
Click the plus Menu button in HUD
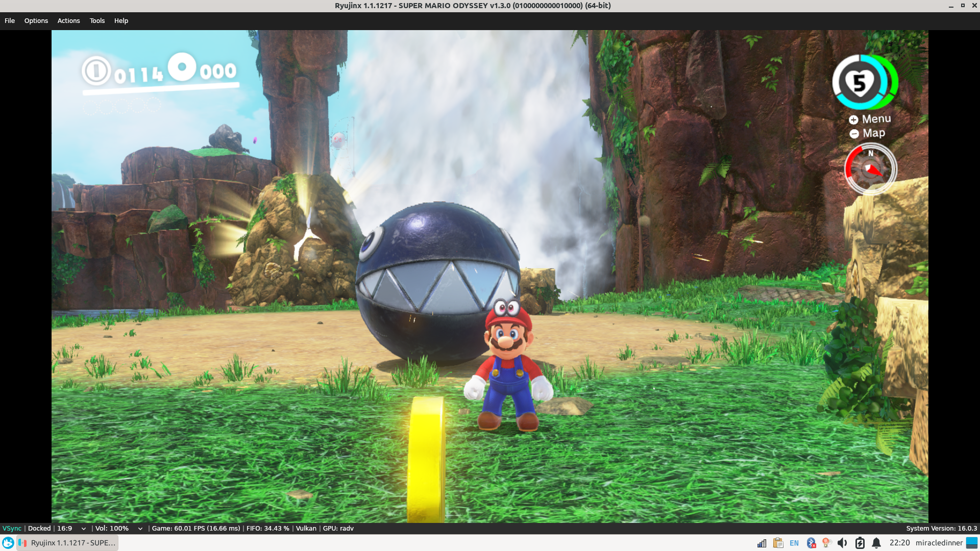[870, 119]
